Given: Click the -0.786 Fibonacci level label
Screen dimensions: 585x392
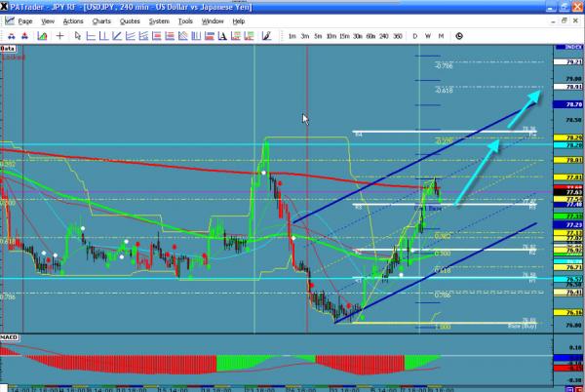Looking at the screenshot, I should pos(444,66).
